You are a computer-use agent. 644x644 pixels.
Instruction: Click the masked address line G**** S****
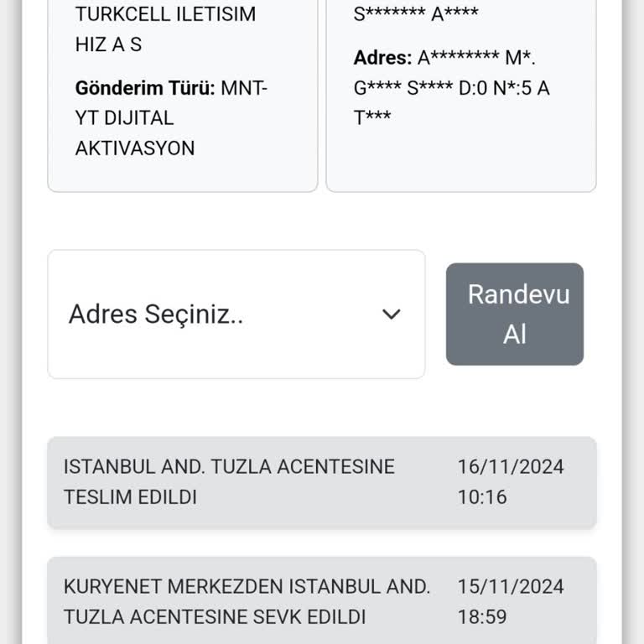coord(402,88)
